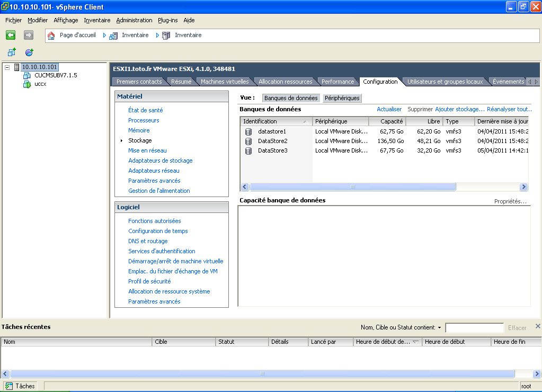
Task: Open État de santé hardware section
Action: click(145, 110)
